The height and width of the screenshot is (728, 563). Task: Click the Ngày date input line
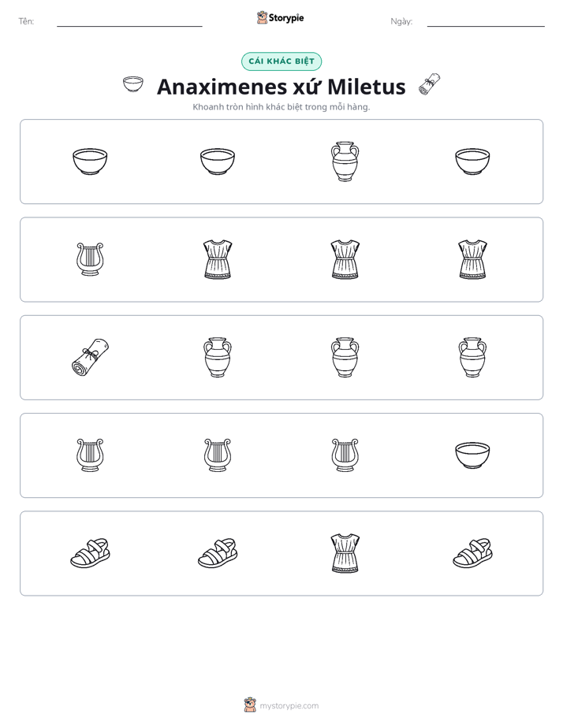486,21
